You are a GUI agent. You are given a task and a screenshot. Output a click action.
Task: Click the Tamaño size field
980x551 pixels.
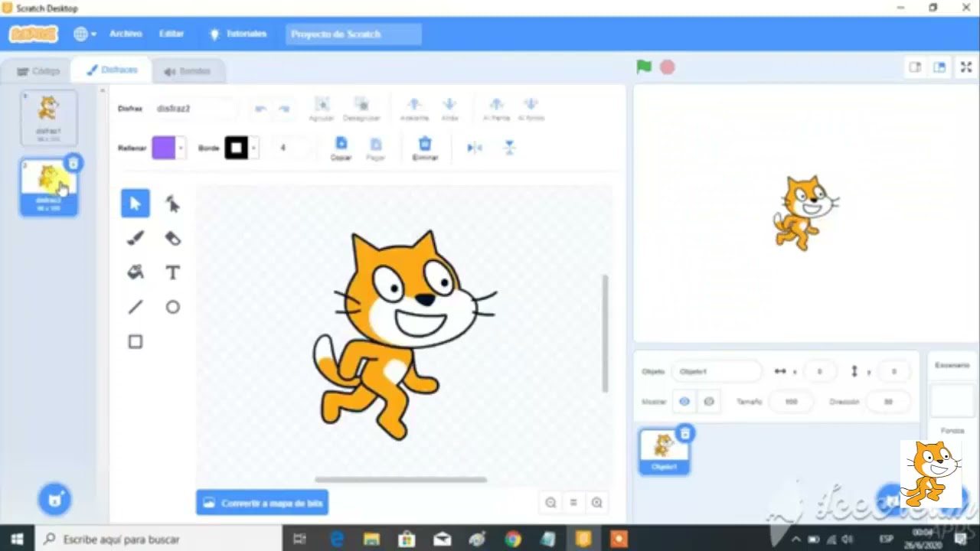tap(791, 401)
